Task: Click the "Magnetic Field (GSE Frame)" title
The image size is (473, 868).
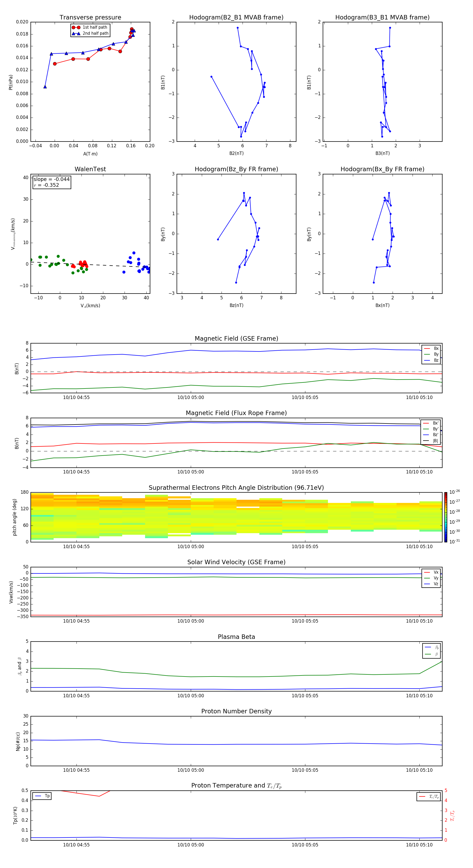Action: coord(236,339)
